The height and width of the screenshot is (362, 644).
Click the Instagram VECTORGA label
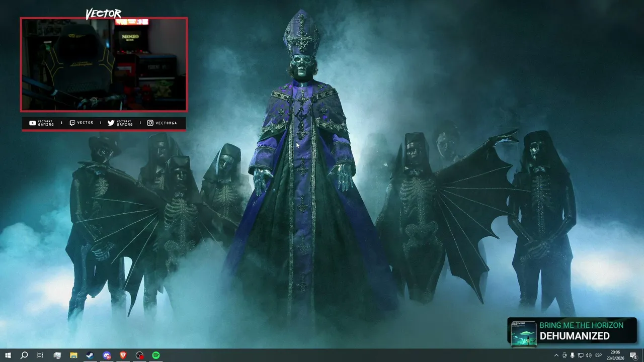(x=162, y=123)
